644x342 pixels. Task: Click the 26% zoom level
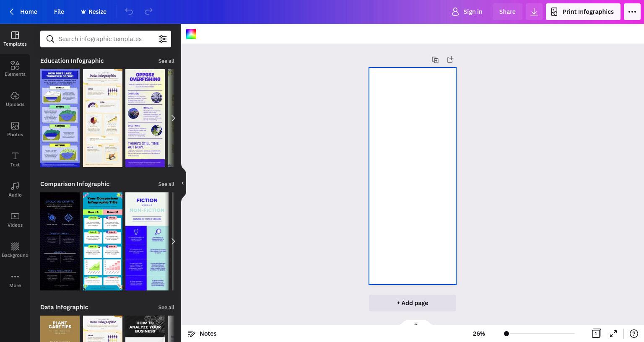(479, 334)
